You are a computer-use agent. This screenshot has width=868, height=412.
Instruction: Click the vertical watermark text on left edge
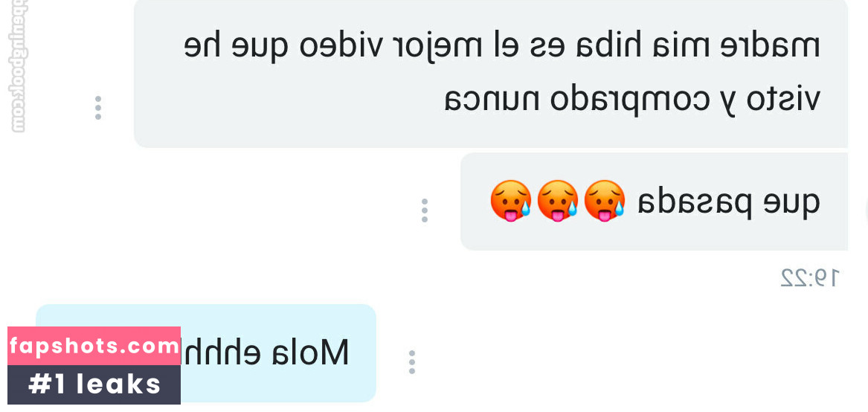click(x=18, y=66)
